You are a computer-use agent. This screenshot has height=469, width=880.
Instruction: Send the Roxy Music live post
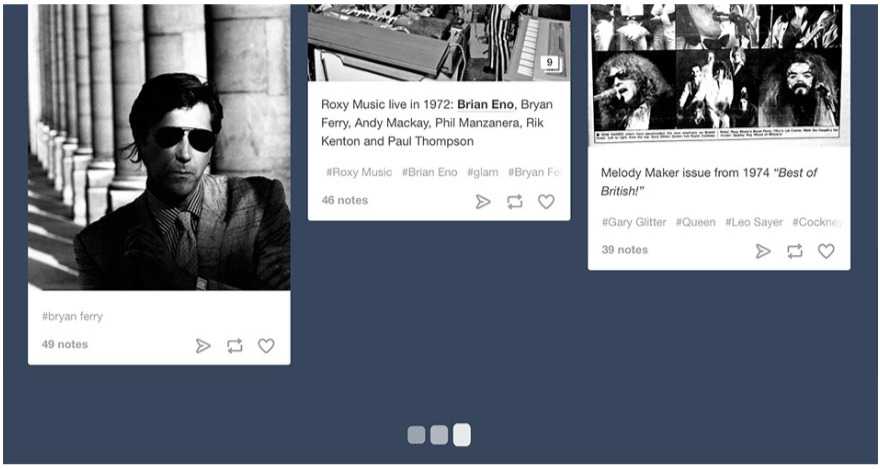(483, 201)
